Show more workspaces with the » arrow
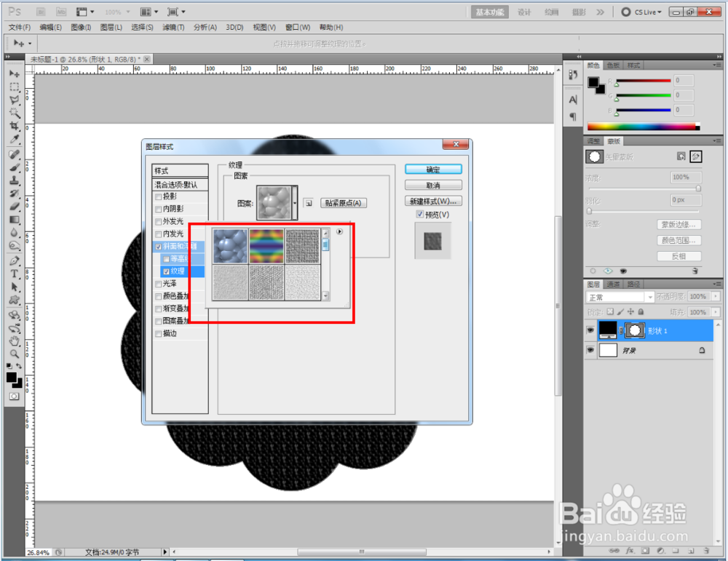Screen dimensions: 728x561 coord(601,12)
